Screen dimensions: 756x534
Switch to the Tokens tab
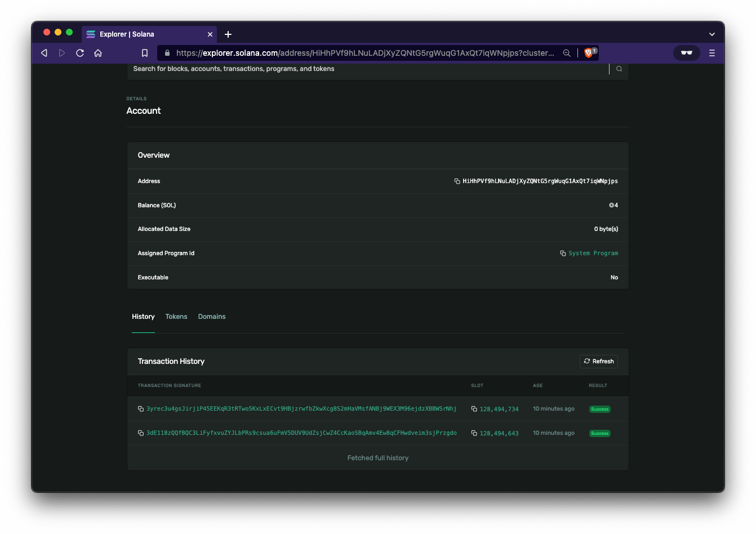tap(176, 317)
